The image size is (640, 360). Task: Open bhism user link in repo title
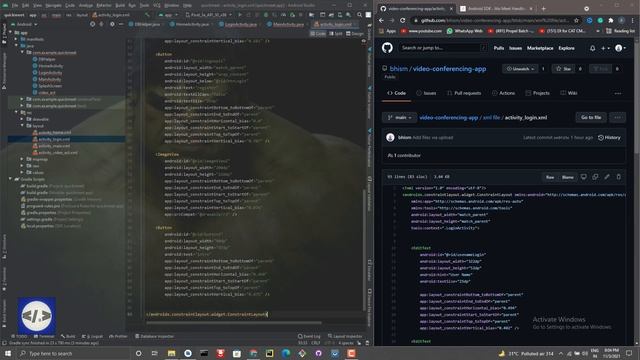point(398,69)
